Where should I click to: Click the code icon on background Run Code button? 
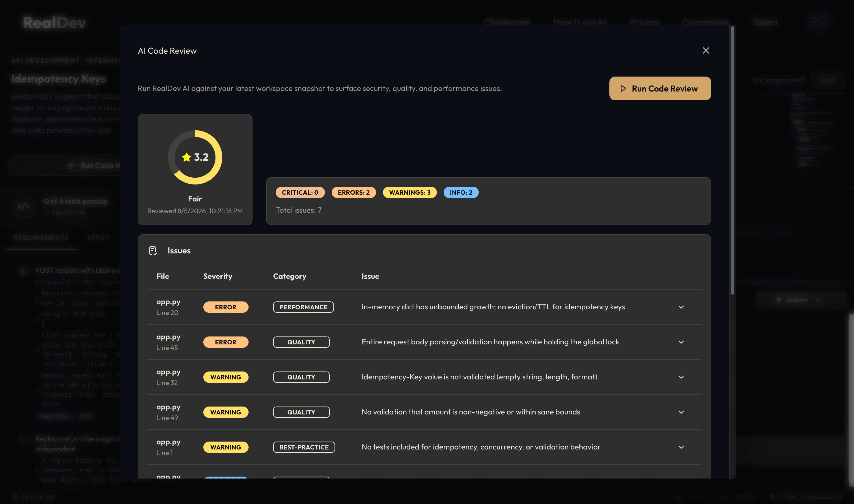point(71,165)
